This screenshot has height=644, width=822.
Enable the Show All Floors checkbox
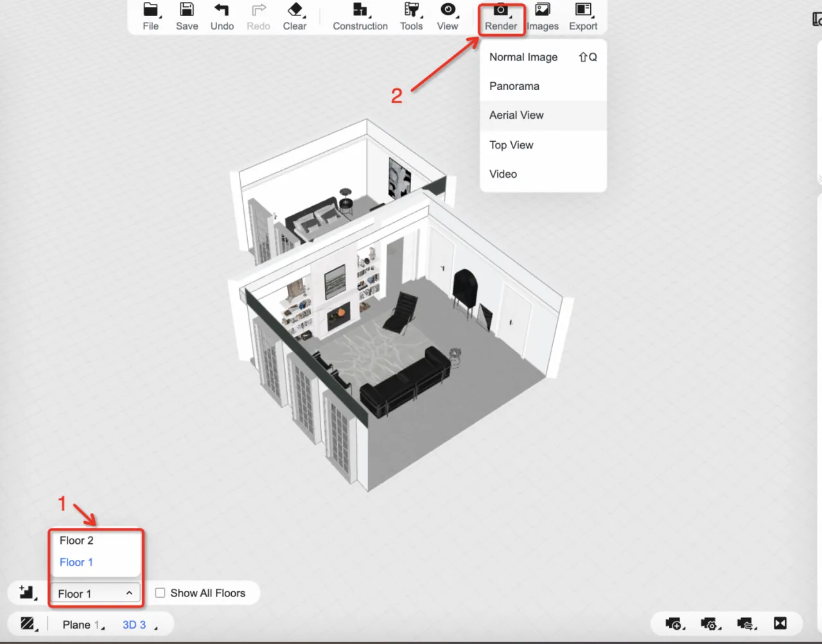(x=161, y=593)
